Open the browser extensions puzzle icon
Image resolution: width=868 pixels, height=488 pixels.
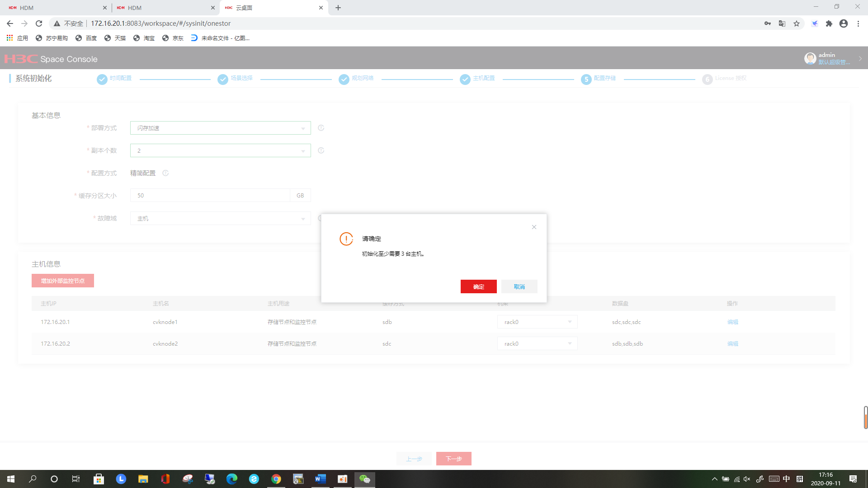coord(829,23)
